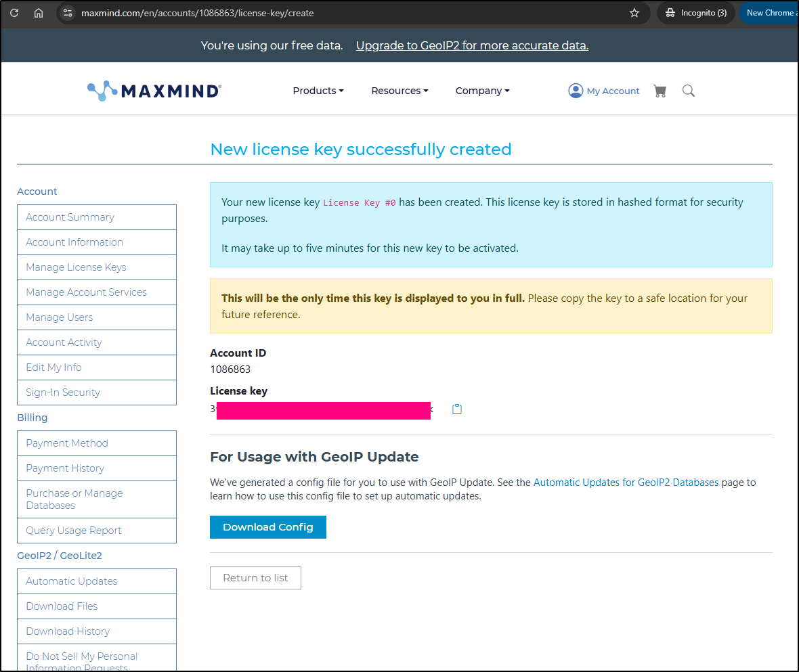Click the My Account user avatar icon
Screen dimensions: 799x672
[x=576, y=91]
